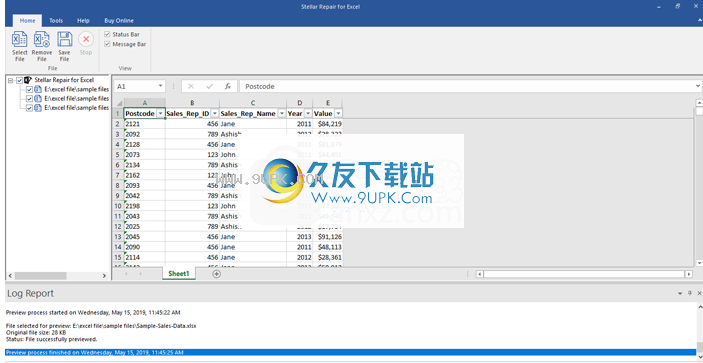This screenshot has width=703, height=363.
Task: Close the Log Report panel
Action: tap(699, 293)
